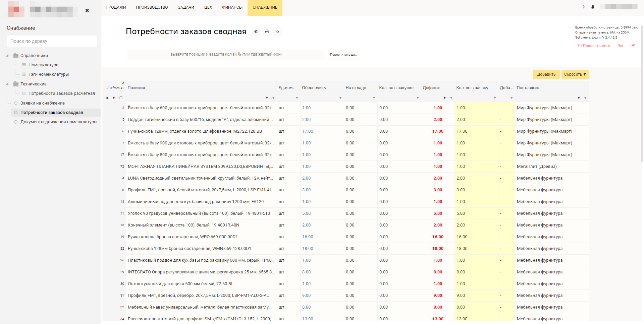The width and height of the screenshot is (644, 324).
Task: Toggle the select-all rows checkbox in the id header
Action: point(121,98)
